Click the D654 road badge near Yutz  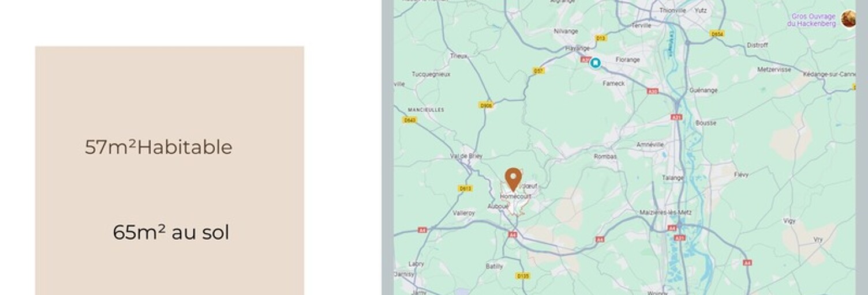click(717, 34)
